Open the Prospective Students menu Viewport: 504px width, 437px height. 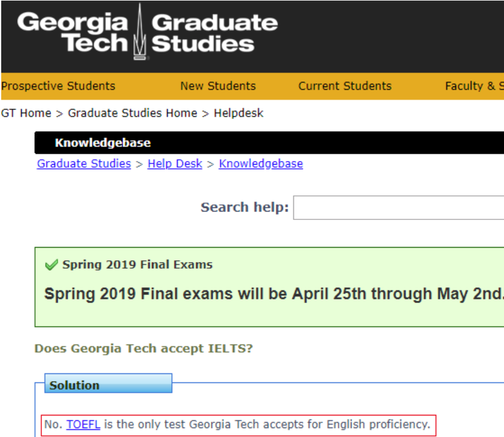58,86
